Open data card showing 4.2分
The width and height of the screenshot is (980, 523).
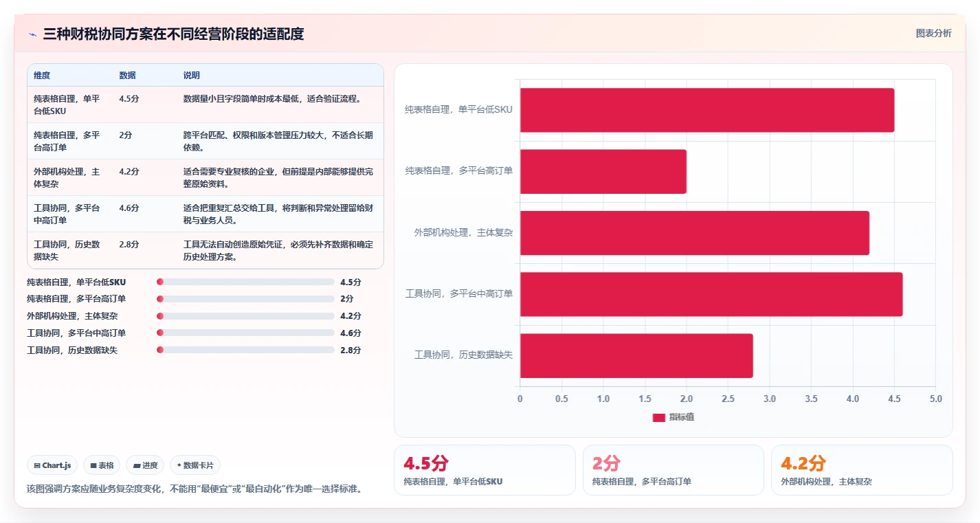(862, 470)
